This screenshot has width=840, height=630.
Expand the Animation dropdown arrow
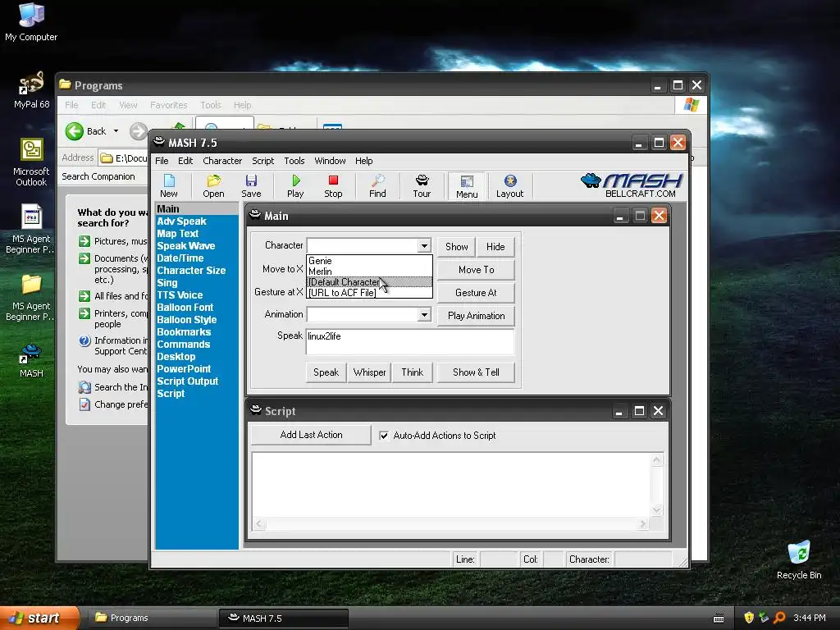point(424,314)
